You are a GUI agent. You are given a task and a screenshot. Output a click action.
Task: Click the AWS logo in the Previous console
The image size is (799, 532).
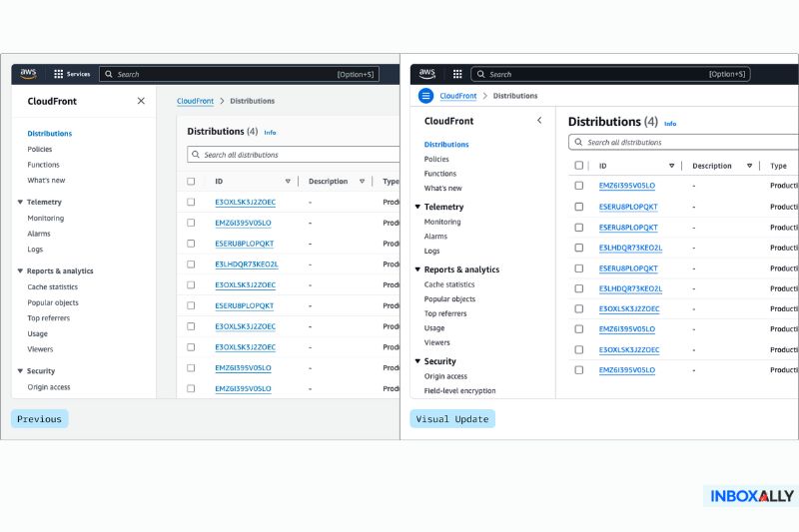point(28,73)
